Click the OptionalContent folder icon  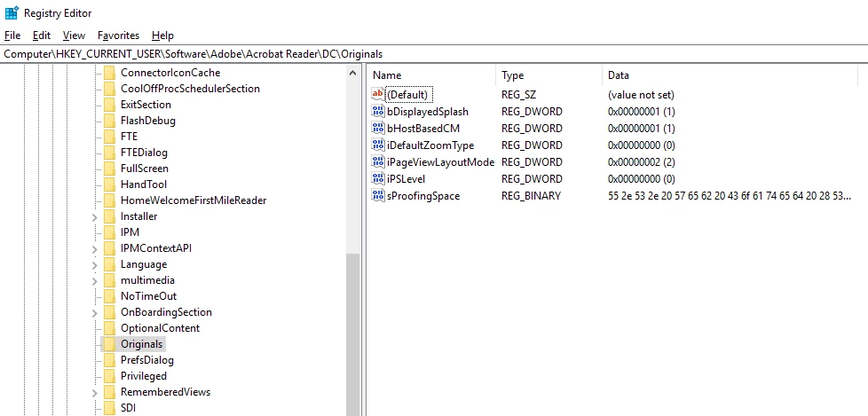click(109, 328)
